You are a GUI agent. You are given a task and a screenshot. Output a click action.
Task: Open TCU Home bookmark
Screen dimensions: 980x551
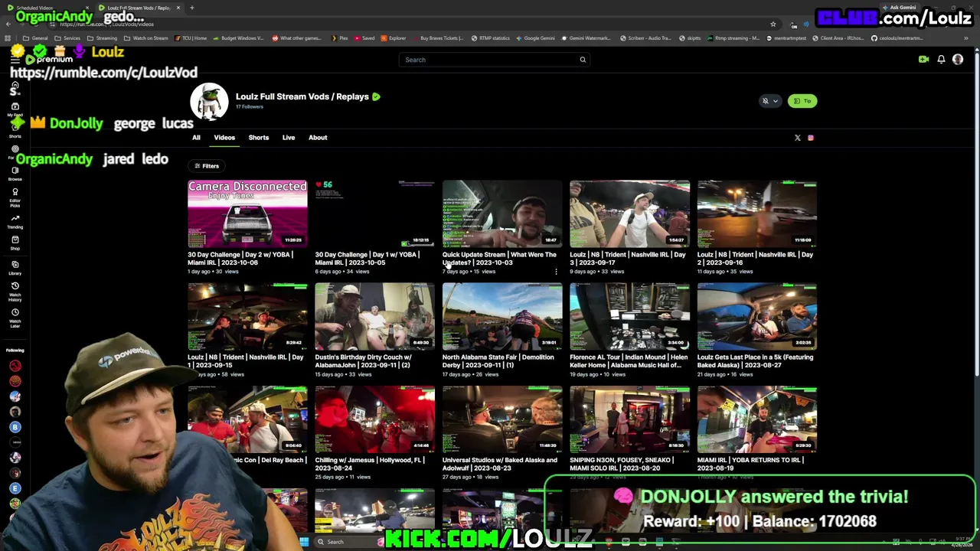(x=191, y=38)
